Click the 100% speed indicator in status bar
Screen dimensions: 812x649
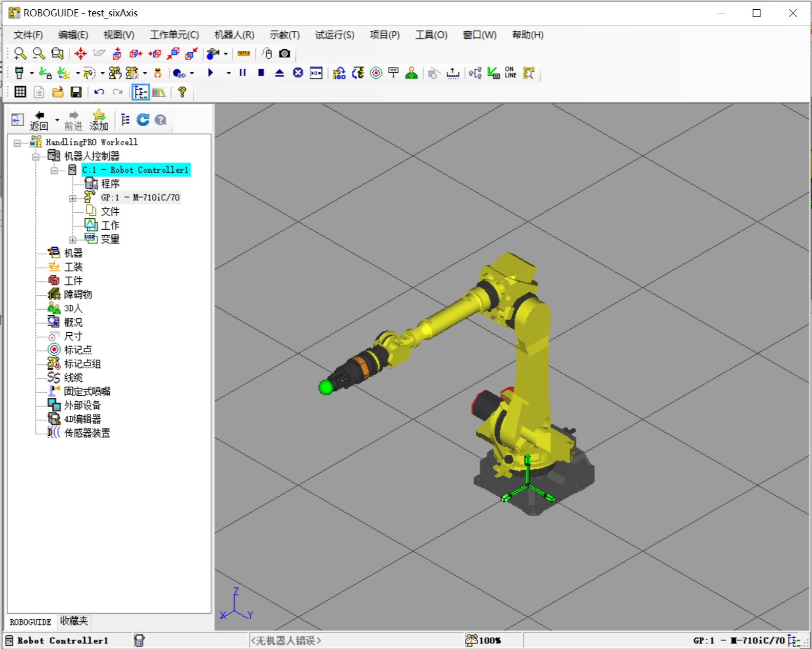tap(483, 640)
